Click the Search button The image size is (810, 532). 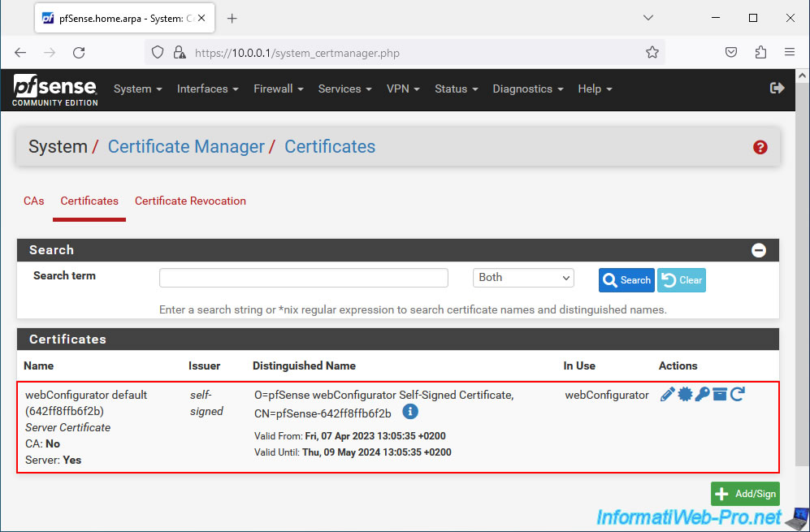626,280
